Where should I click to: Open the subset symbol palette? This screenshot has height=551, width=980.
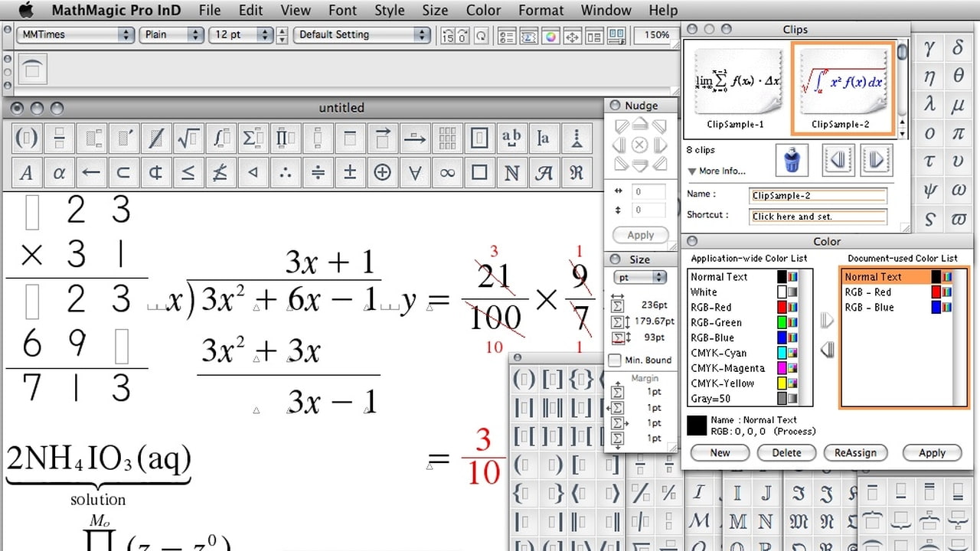coord(123,172)
